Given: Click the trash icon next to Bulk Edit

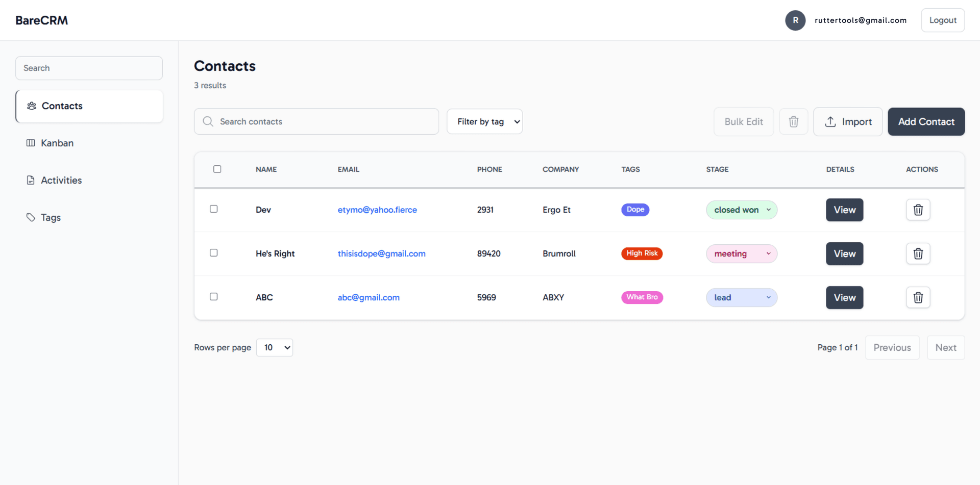Looking at the screenshot, I should tap(793, 121).
